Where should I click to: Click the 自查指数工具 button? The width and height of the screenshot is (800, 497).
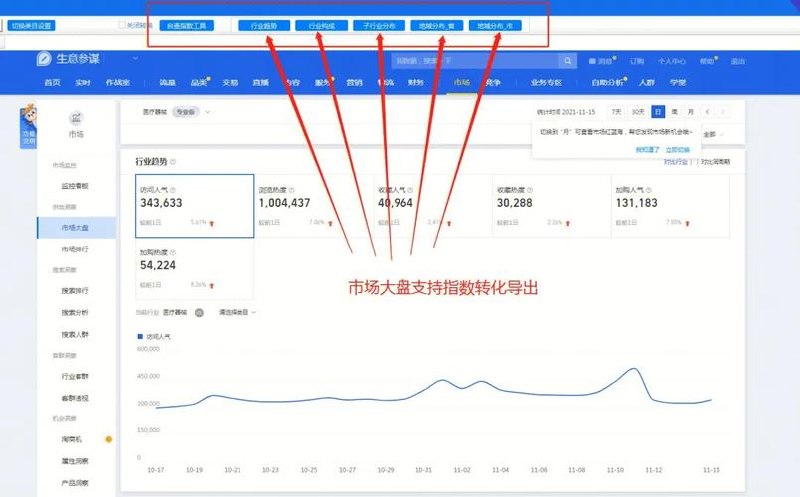[187, 26]
